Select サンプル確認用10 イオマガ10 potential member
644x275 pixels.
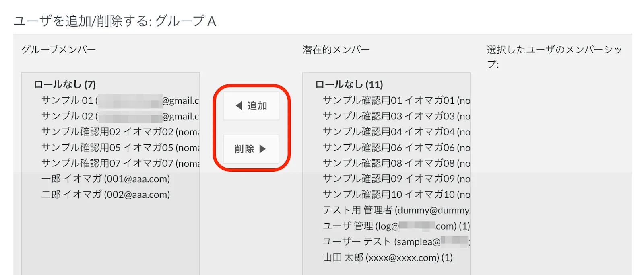coord(396,195)
